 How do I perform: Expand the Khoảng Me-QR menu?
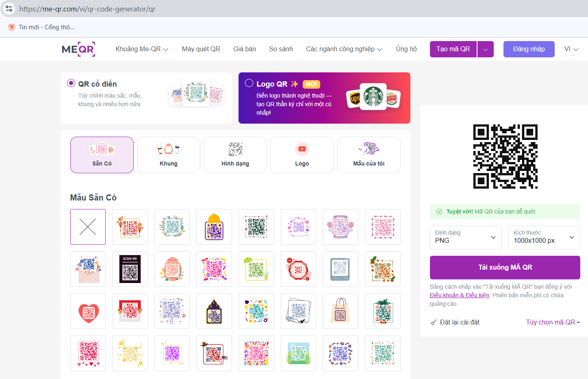142,49
